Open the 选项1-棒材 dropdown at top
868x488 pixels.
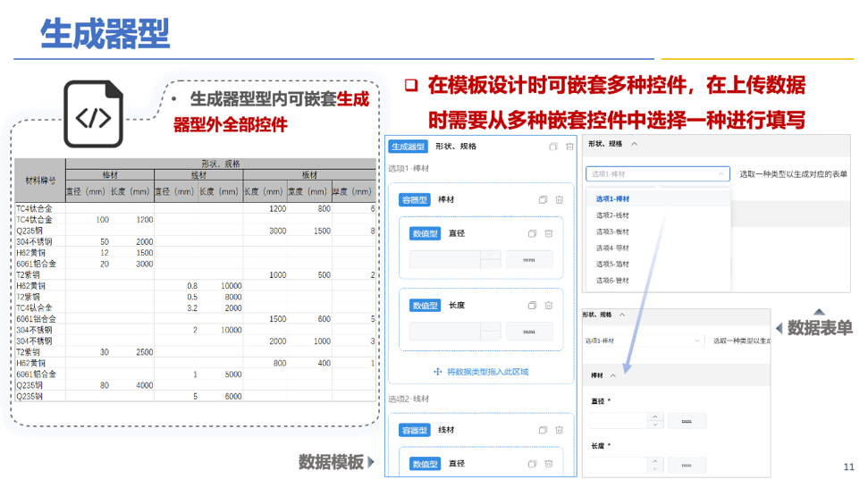coord(657,174)
